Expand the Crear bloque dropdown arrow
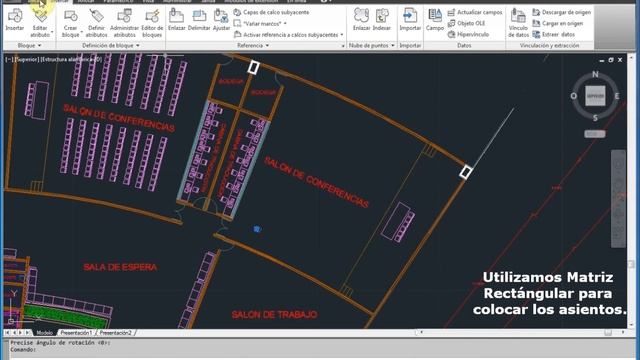This screenshot has width=640, height=360. coord(82,32)
